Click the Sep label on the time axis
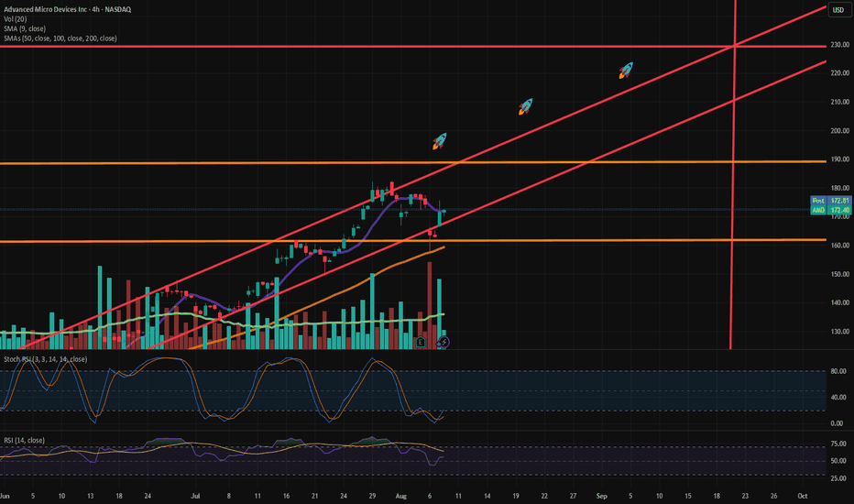 pyautogui.click(x=601, y=497)
